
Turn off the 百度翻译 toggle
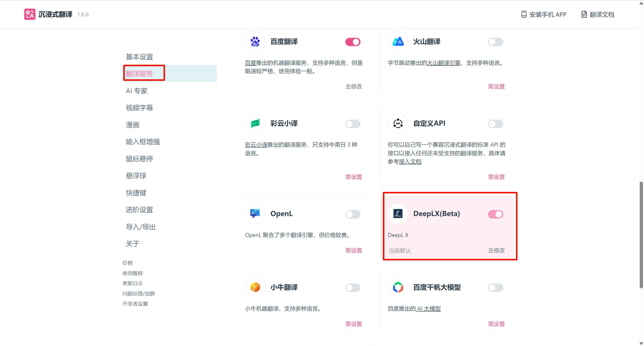tap(353, 42)
